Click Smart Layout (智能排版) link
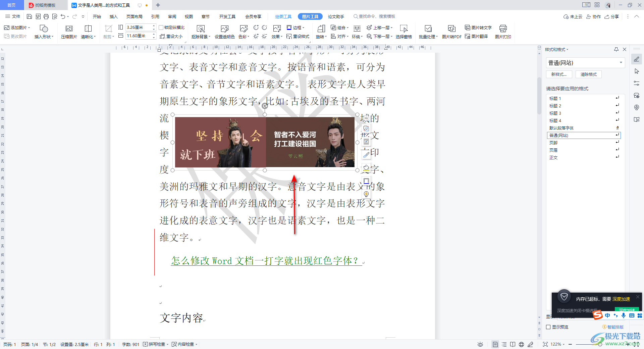This screenshot has width=644, height=349. [613, 327]
